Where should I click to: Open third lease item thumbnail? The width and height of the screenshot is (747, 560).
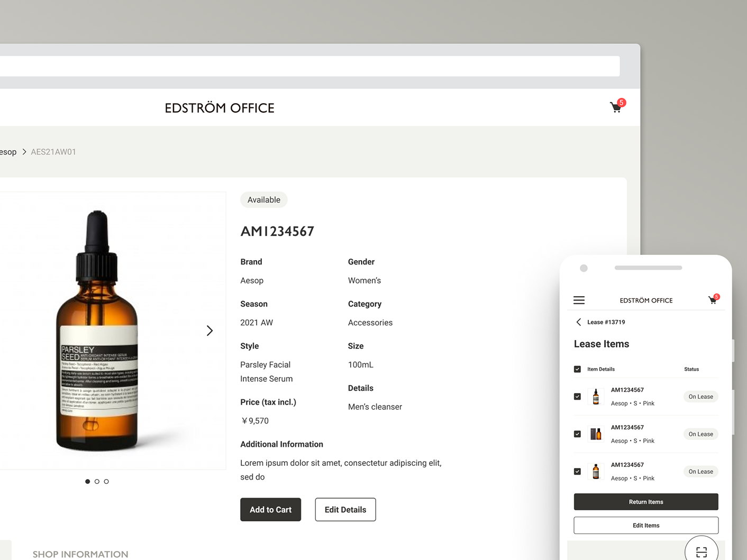[x=596, y=472]
